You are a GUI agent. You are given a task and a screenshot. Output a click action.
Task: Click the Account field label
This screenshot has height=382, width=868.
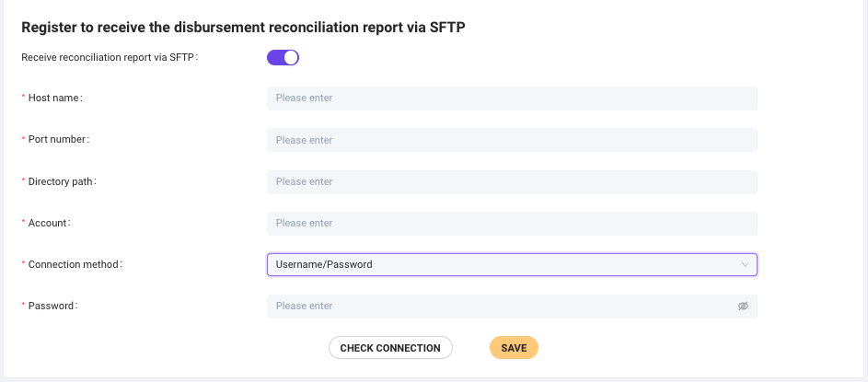[49, 224]
